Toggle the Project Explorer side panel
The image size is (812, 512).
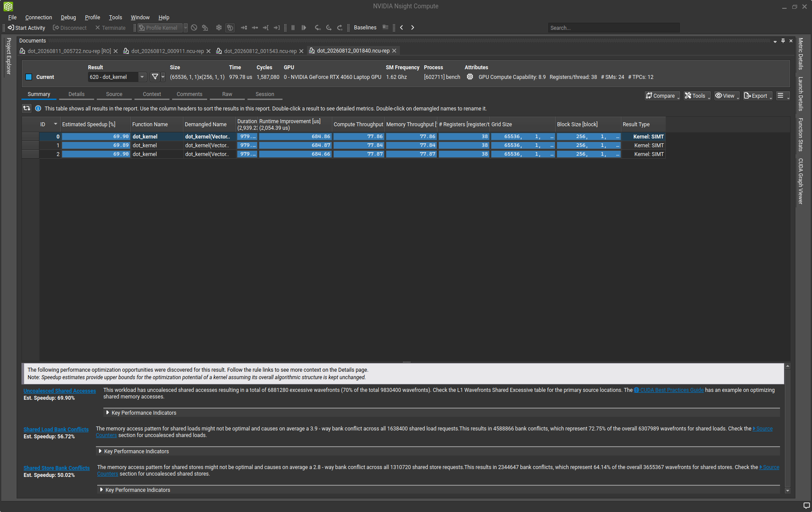[x=8, y=56]
